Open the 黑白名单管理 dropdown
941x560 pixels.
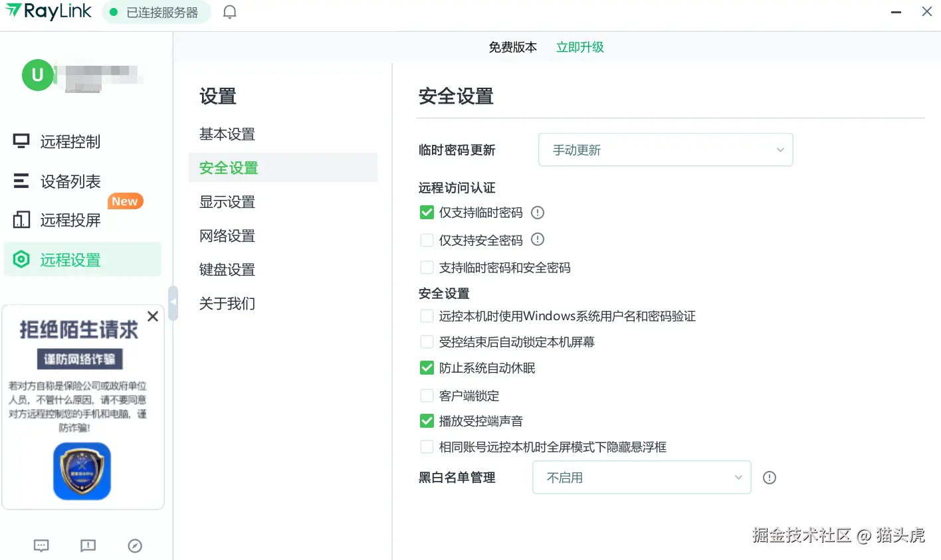click(641, 478)
